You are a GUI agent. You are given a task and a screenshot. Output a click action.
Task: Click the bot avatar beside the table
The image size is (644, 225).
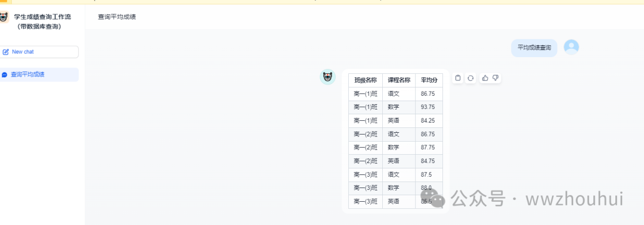[x=327, y=77]
